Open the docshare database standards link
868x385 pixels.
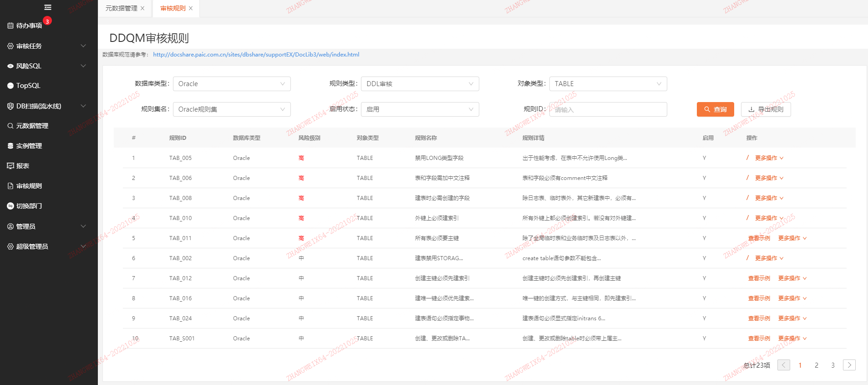coord(256,55)
